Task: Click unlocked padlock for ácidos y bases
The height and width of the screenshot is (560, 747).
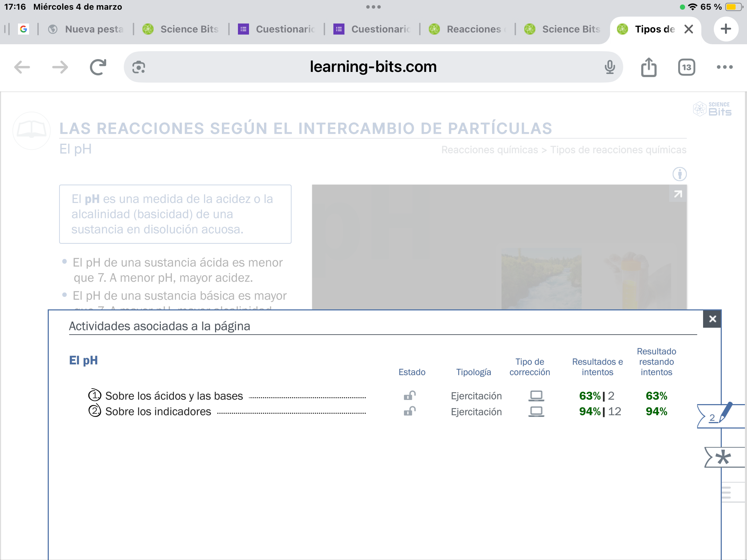Action: 409,395
